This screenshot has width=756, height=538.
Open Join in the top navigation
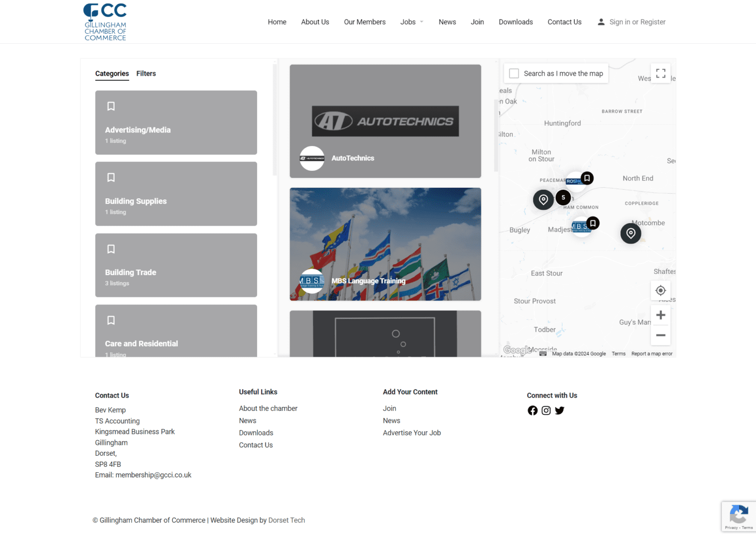(x=477, y=22)
